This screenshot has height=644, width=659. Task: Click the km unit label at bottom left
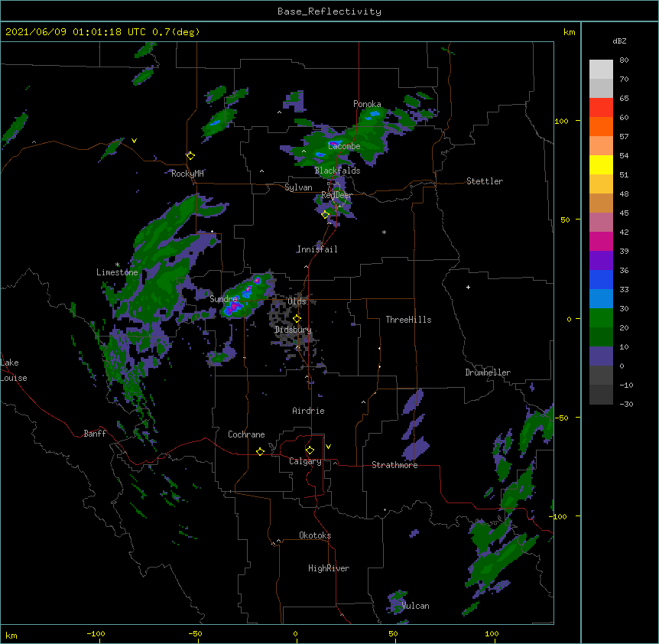coord(11,635)
